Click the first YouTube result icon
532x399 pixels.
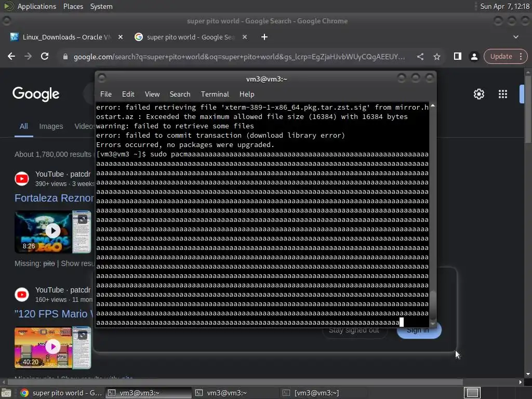coord(22,179)
